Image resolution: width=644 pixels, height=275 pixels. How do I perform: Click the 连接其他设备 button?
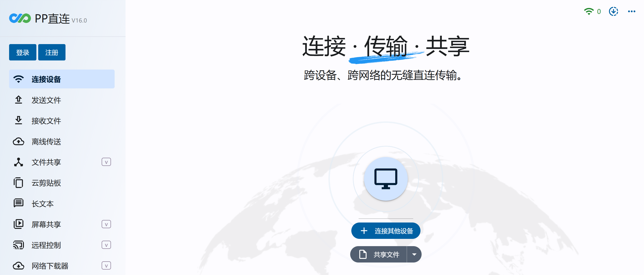pos(386,231)
